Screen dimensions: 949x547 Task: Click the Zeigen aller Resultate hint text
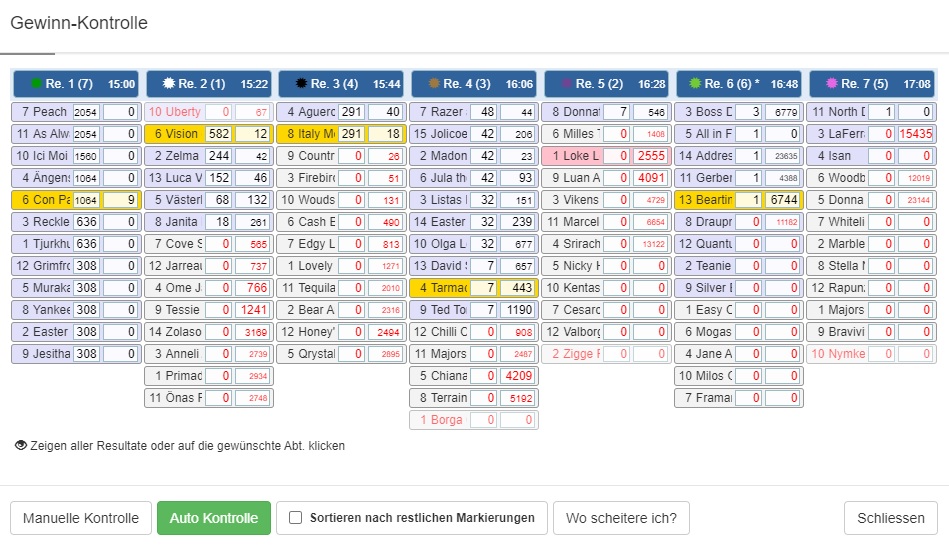tap(188, 446)
